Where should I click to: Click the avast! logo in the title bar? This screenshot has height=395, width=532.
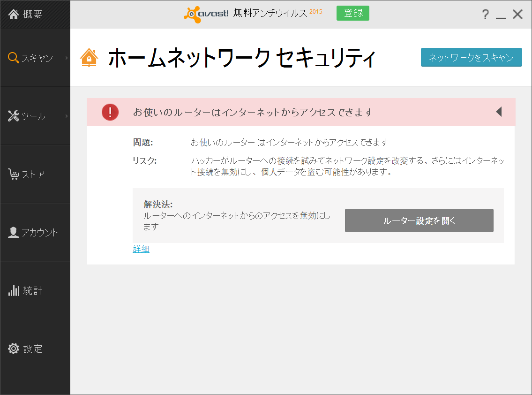coord(207,13)
